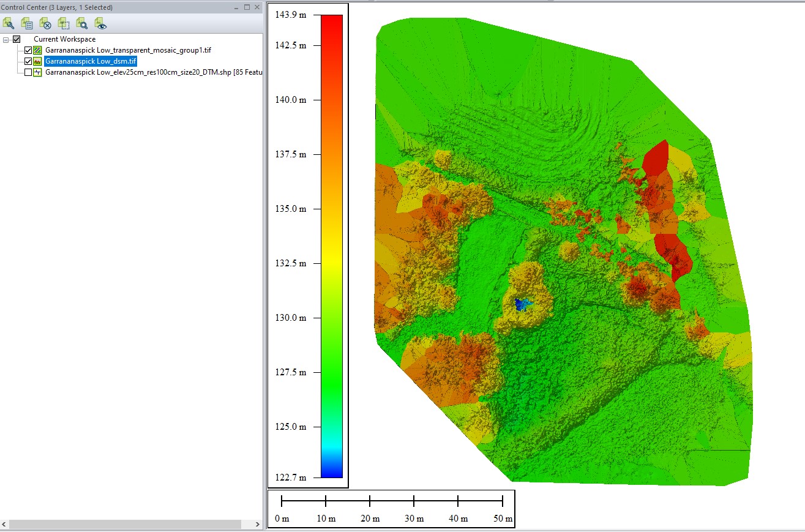Select the elev25cm DTM.shp layer name
Image resolution: width=805 pixels, height=532 pixels.
click(x=153, y=72)
